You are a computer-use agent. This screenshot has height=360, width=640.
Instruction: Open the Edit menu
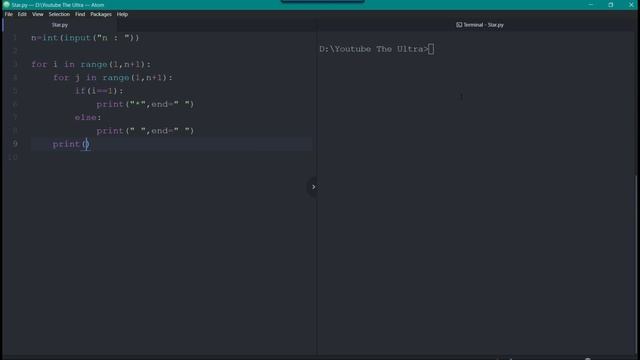(x=22, y=14)
